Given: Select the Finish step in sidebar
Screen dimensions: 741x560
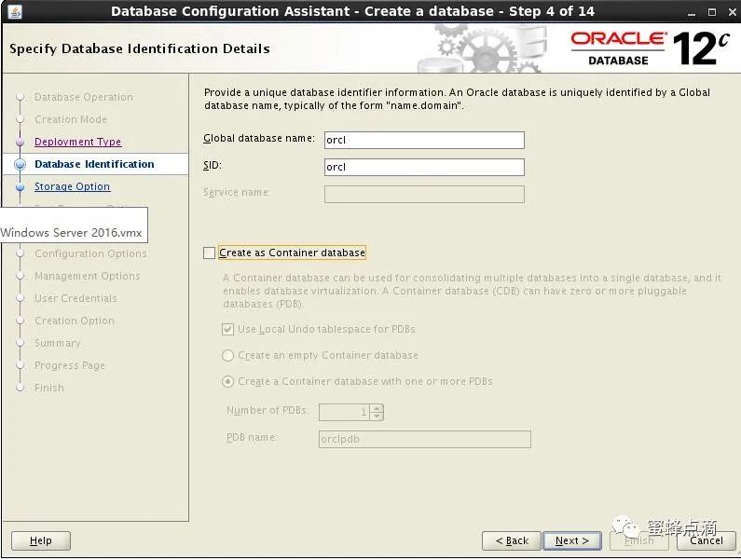Looking at the screenshot, I should (x=49, y=388).
